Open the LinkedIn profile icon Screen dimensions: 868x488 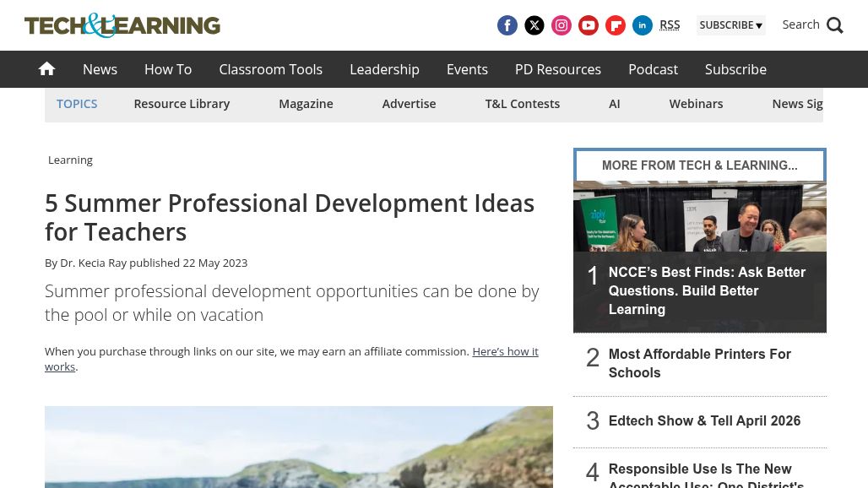643,25
